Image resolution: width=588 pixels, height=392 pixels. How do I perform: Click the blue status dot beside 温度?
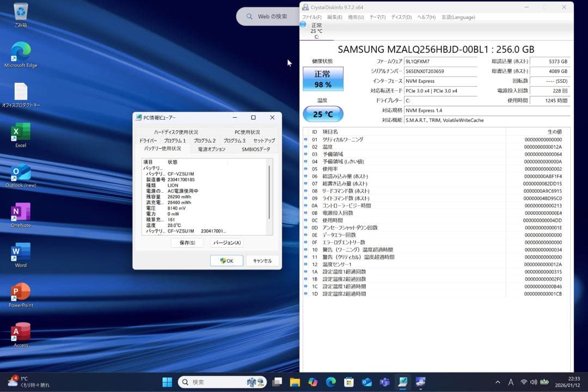(x=305, y=146)
